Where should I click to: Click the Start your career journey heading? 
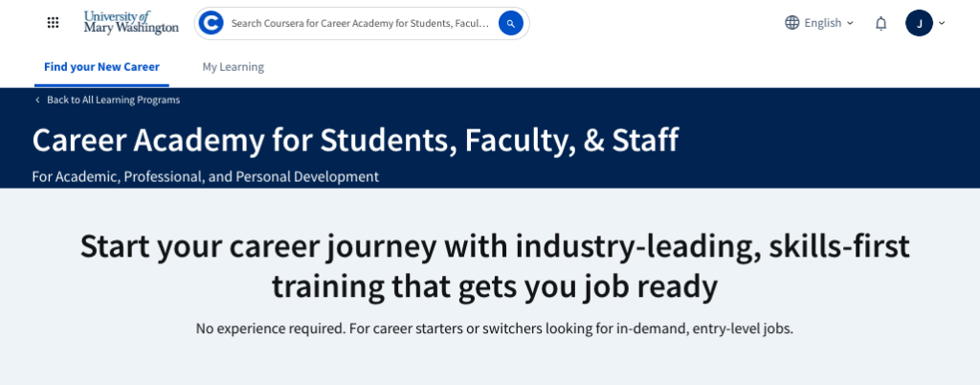pos(494,246)
